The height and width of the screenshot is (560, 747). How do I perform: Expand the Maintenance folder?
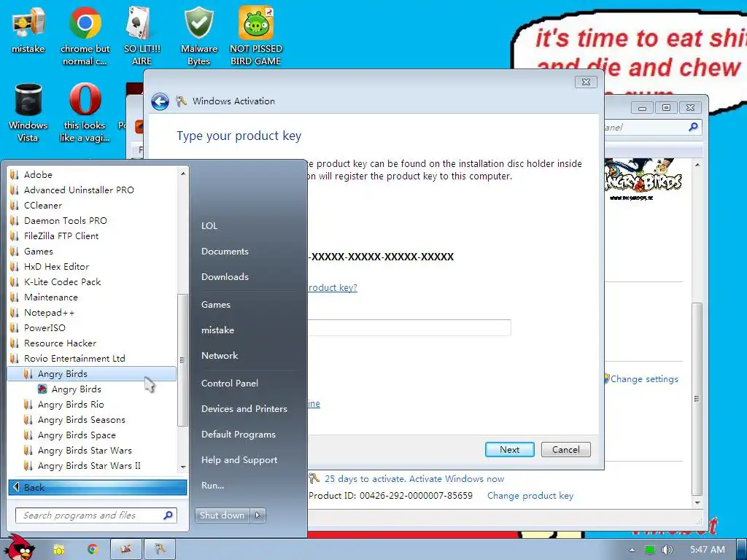93,297
